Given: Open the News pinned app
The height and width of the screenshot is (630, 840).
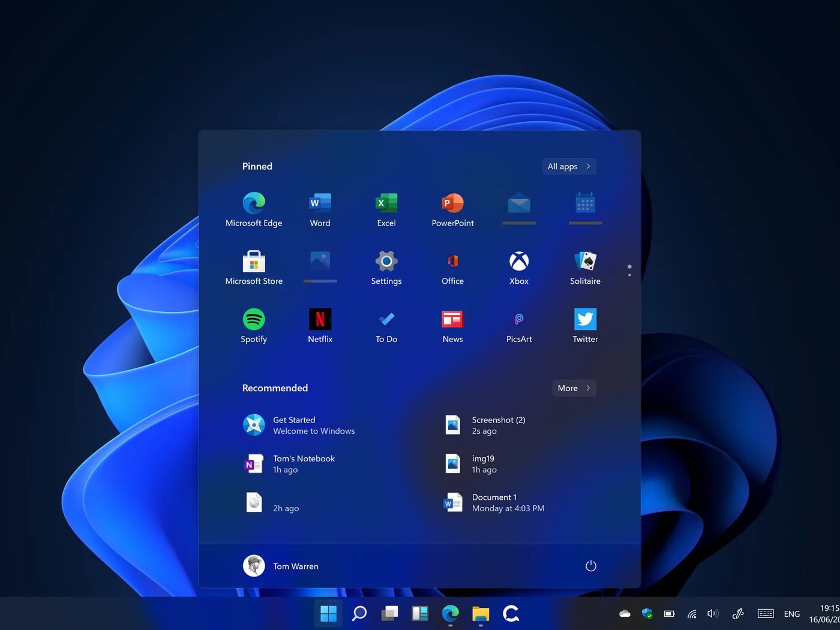Looking at the screenshot, I should click(452, 326).
